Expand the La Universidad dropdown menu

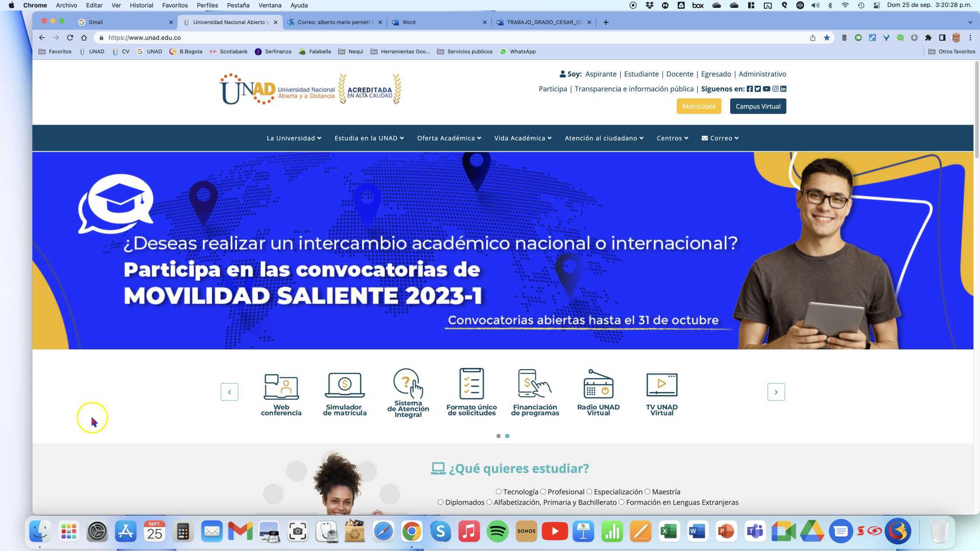(x=294, y=138)
